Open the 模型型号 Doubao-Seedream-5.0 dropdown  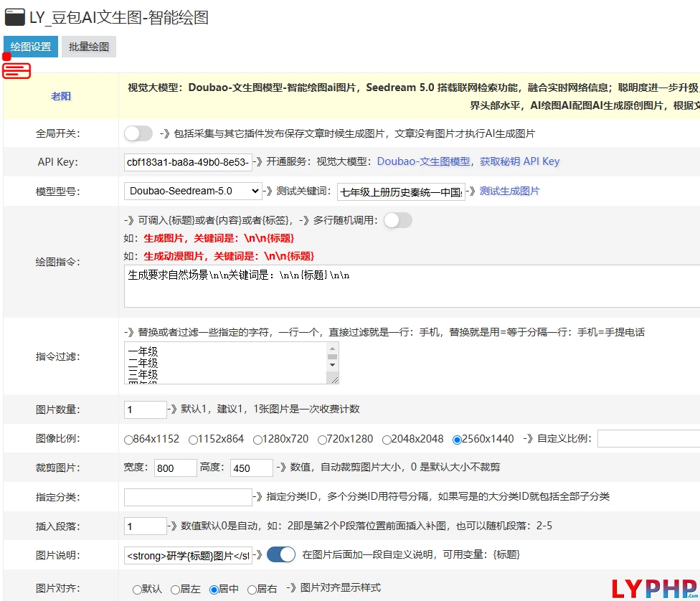click(x=193, y=191)
